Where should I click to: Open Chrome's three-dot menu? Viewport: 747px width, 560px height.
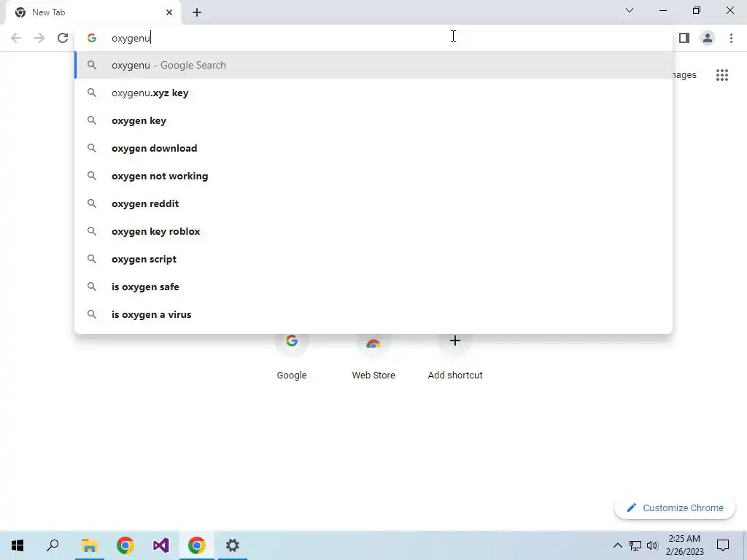(731, 38)
